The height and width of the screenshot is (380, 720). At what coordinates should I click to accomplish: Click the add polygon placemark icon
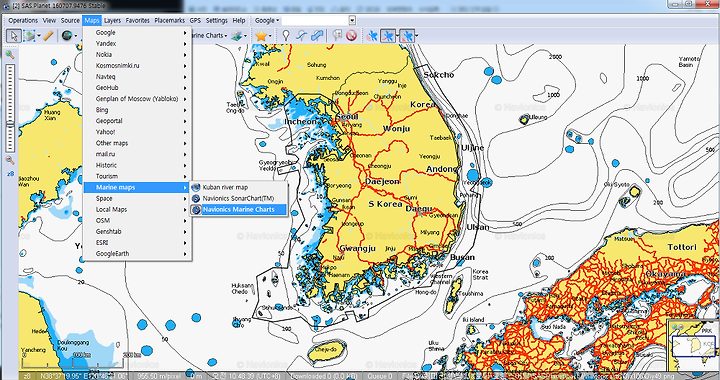click(x=317, y=35)
